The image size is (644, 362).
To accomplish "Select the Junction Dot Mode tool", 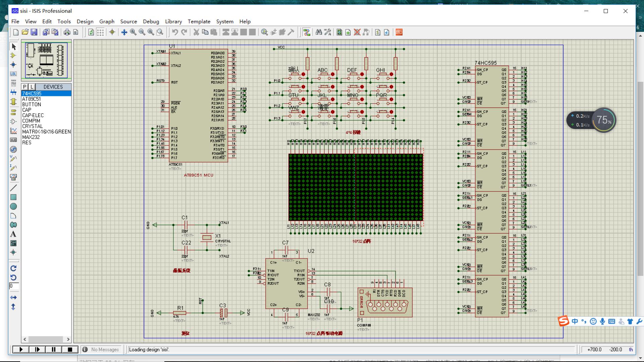I will 13,64.
